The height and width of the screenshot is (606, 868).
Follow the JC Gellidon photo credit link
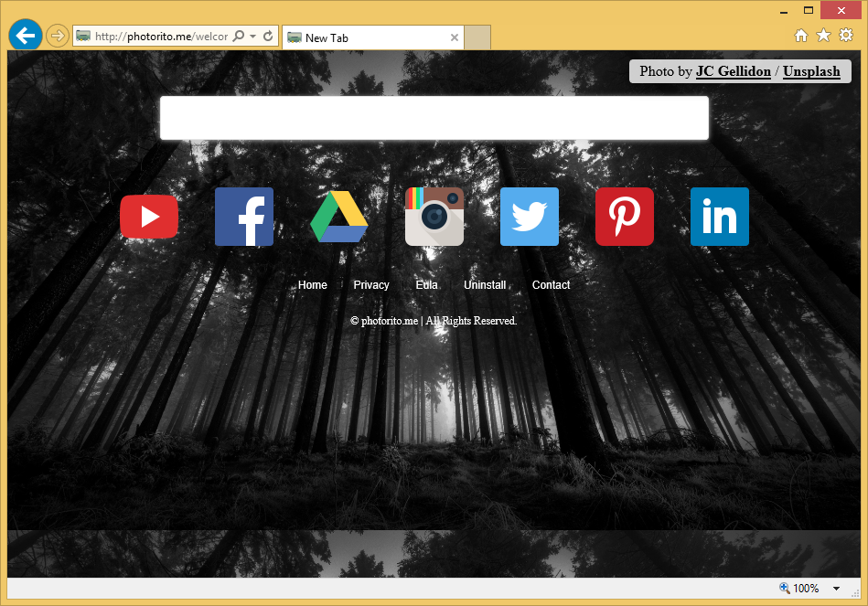(x=733, y=71)
